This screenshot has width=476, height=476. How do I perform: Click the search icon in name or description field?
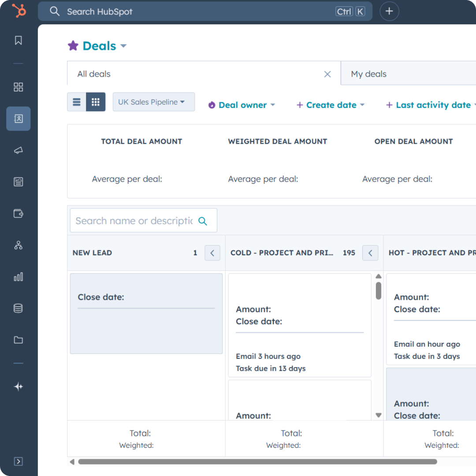tap(203, 221)
